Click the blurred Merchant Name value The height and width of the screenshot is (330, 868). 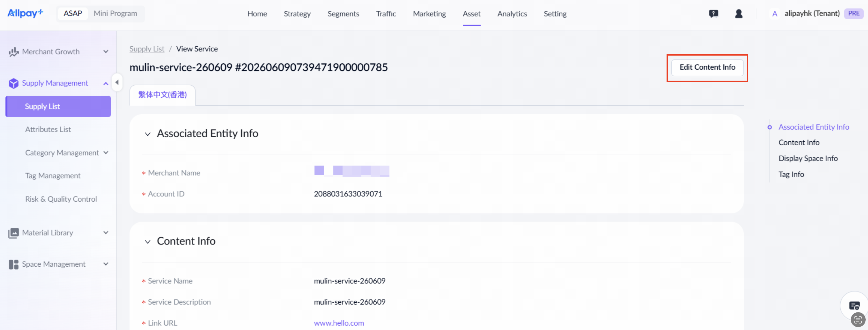[352, 171]
